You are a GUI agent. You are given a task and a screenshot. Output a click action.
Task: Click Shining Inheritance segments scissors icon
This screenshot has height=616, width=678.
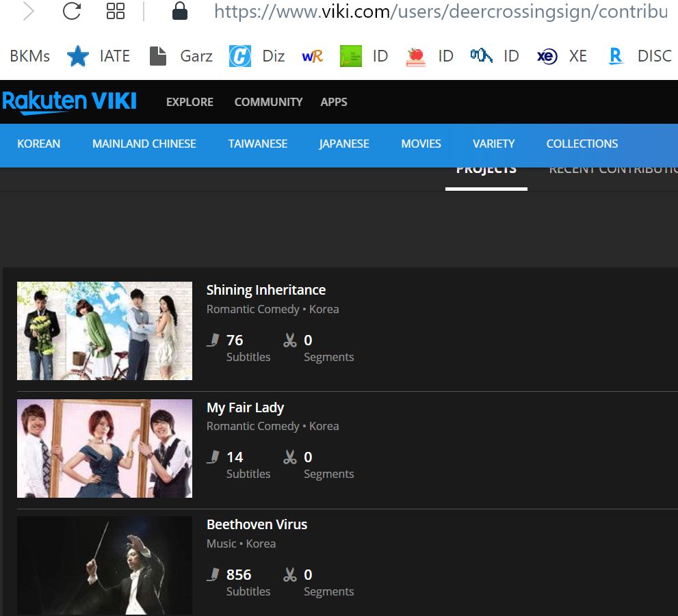[289, 340]
